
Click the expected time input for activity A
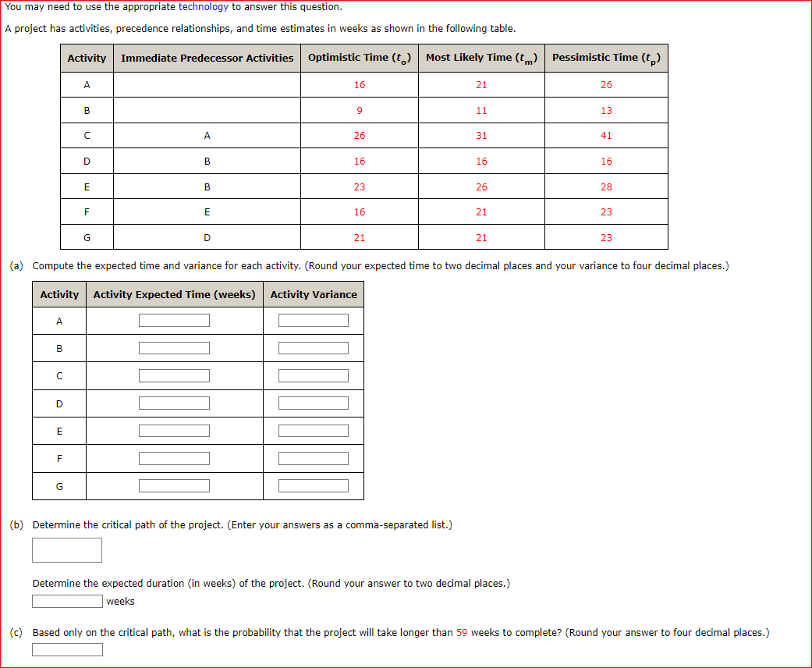174,320
